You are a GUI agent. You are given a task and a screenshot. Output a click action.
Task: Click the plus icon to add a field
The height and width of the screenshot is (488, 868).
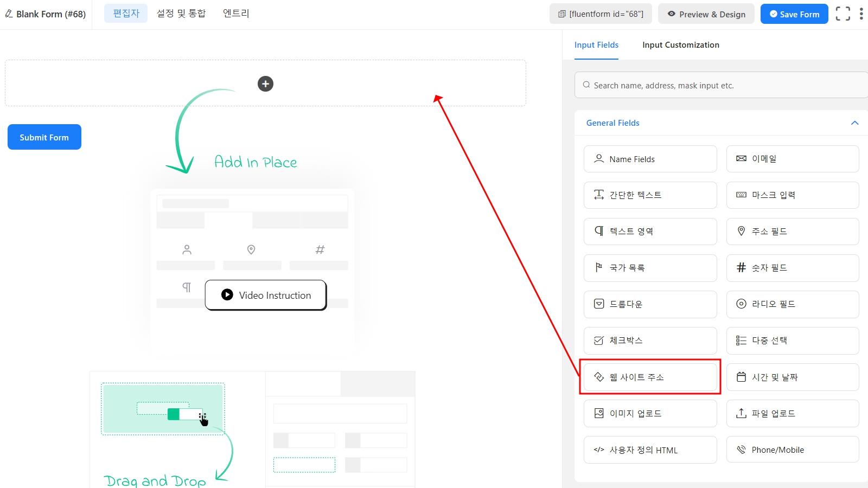click(265, 84)
